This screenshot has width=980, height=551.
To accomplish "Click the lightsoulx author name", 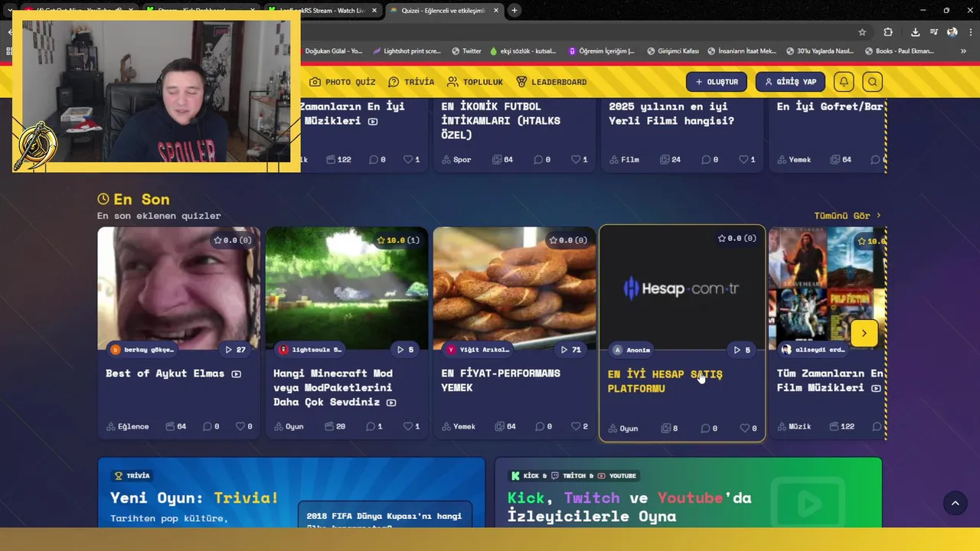I will 316,350.
